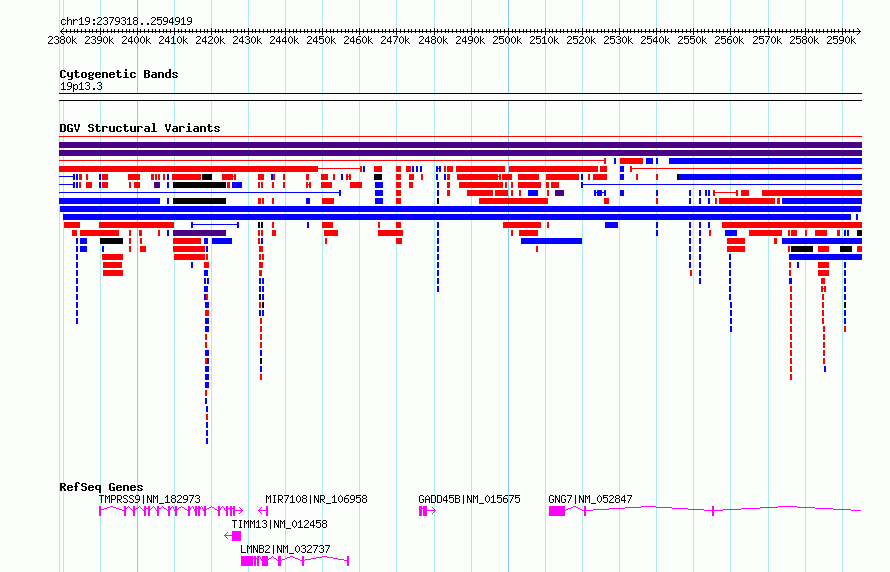Click the 2400k ruler label

tap(136, 40)
